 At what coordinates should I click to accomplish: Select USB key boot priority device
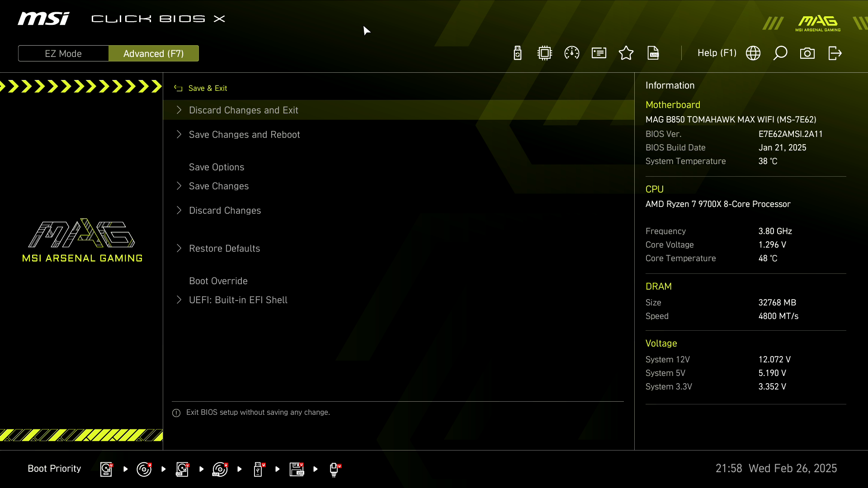click(x=258, y=469)
